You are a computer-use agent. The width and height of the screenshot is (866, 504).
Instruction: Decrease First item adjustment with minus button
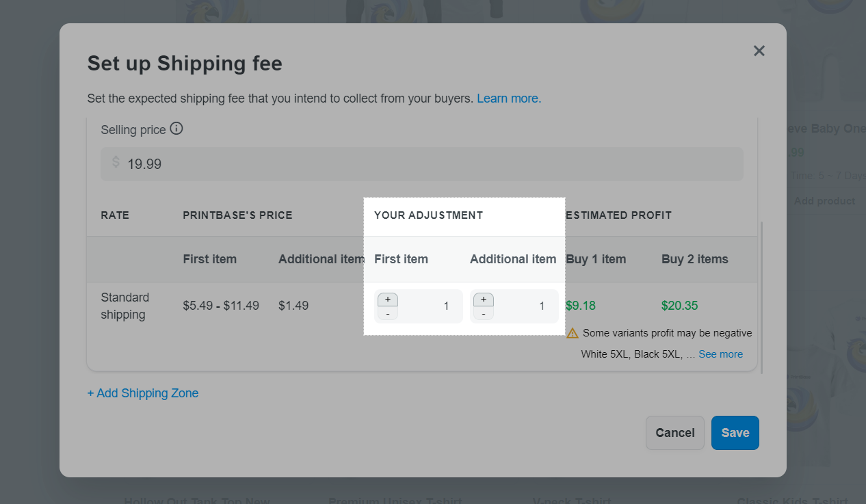click(x=388, y=314)
